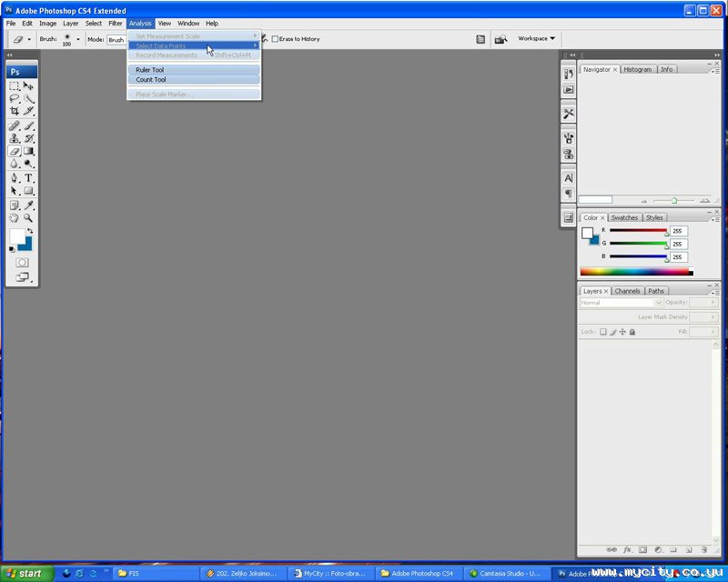The width and height of the screenshot is (728, 582).
Task: Open the FIS folder taskbar button
Action: [156, 574]
